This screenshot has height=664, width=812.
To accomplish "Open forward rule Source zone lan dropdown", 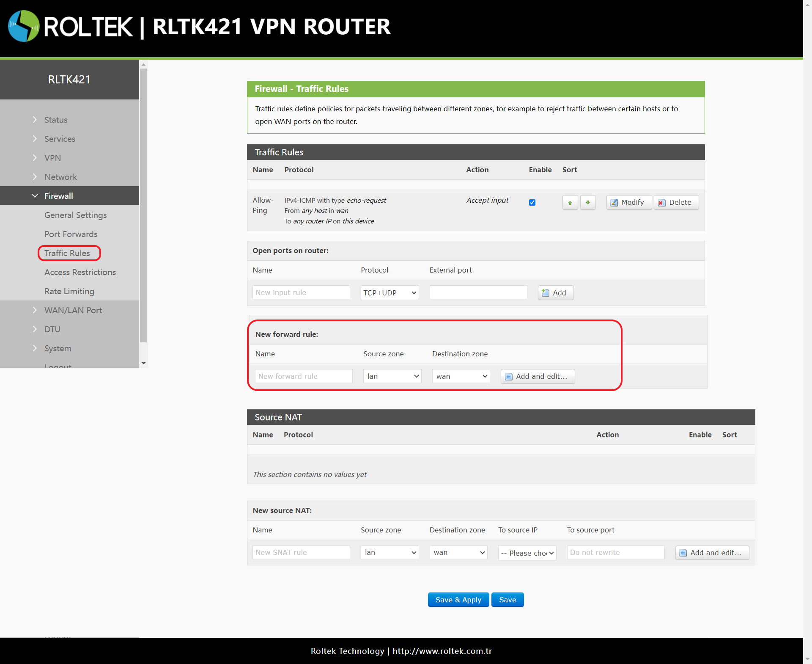I will coord(392,377).
